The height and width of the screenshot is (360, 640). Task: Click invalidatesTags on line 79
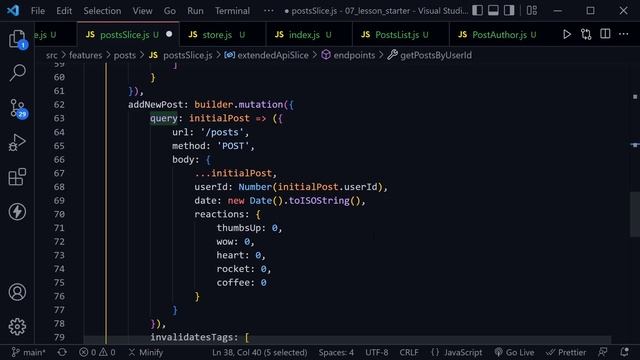tap(191, 337)
